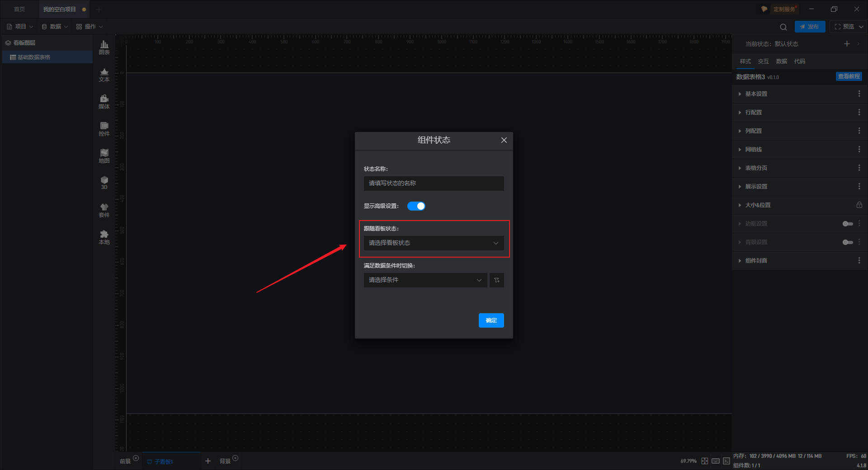Open the 项目 menu

[20, 27]
